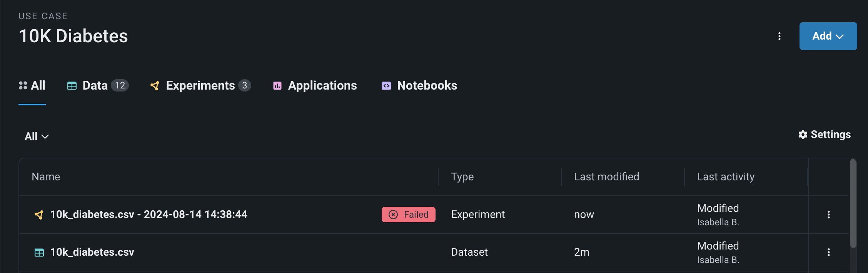Click the Applications tab icon
The image size is (868, 273).
pyautogui.click(x=277, y=86)
